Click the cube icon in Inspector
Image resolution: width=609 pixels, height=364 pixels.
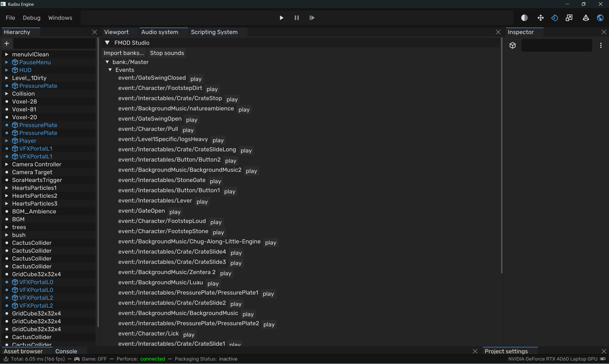click(513, 45)
